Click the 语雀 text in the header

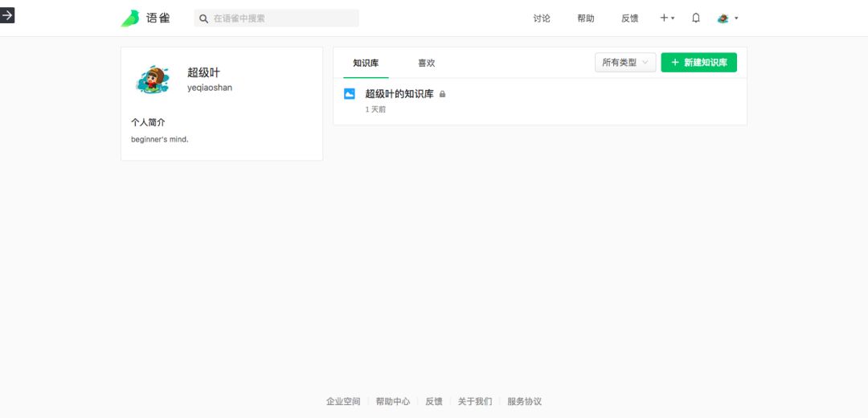158,18
